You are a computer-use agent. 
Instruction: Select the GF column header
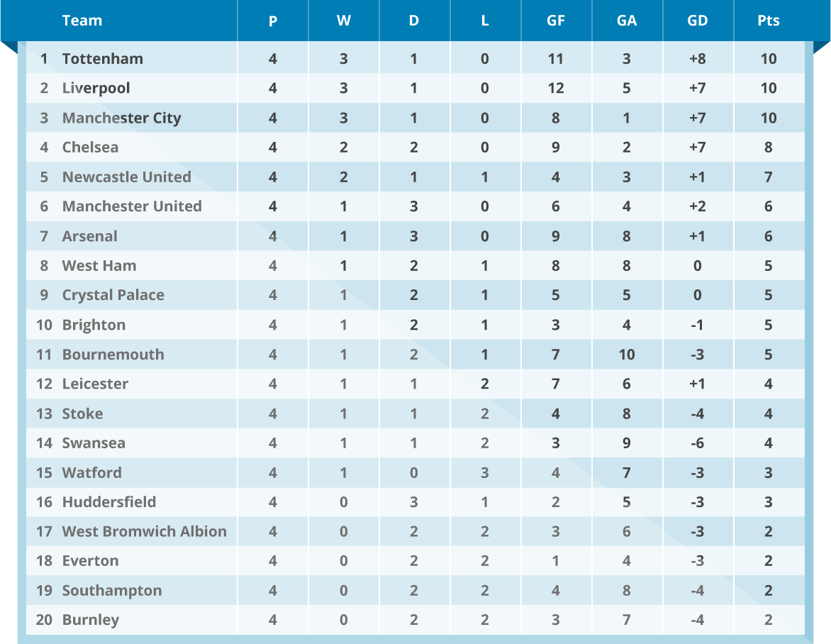coord(556,21)
